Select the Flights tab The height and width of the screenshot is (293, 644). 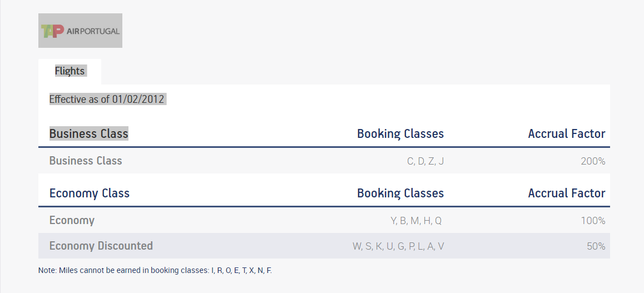pos(70,71)
